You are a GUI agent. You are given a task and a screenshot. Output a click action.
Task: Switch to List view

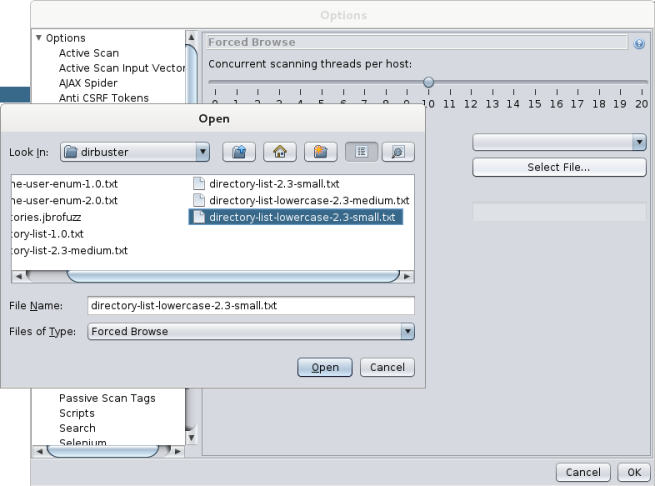tap(360, 152)
